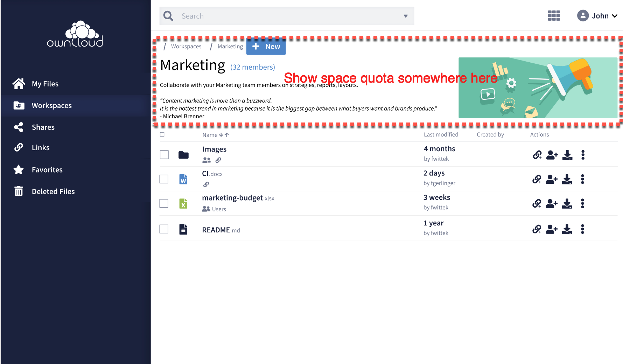The width and height of the screenshot is (623, 364).
Task: Add a person to the Images folder
Action: [x=551, y=155]
